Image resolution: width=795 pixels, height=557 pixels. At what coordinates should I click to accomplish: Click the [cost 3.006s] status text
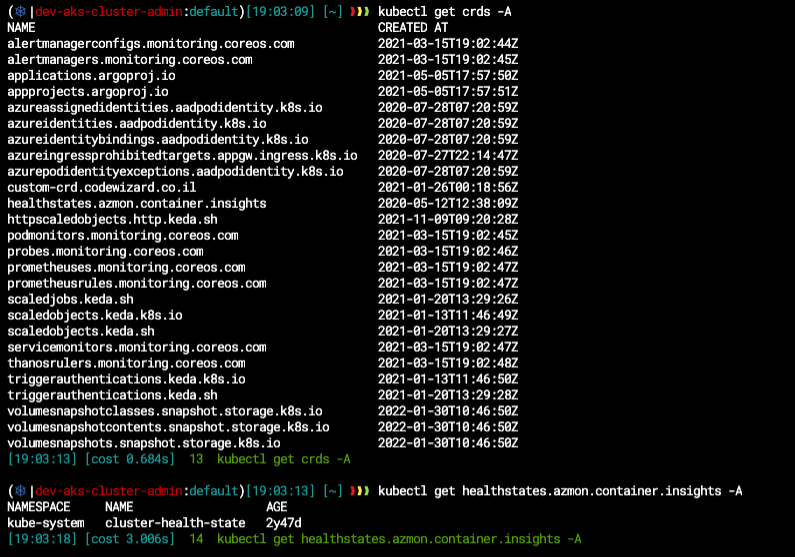(x=130, y=539)
